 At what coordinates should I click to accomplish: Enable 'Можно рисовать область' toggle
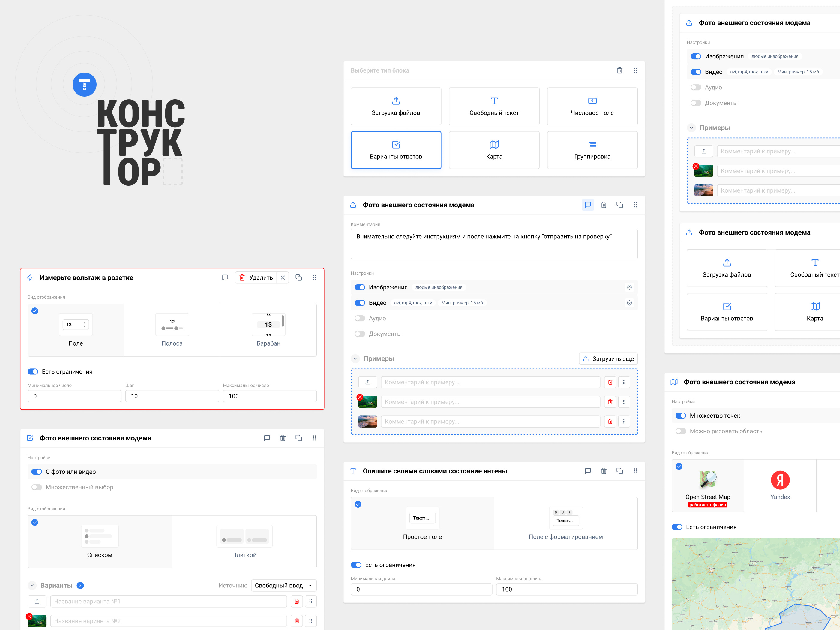680,431
